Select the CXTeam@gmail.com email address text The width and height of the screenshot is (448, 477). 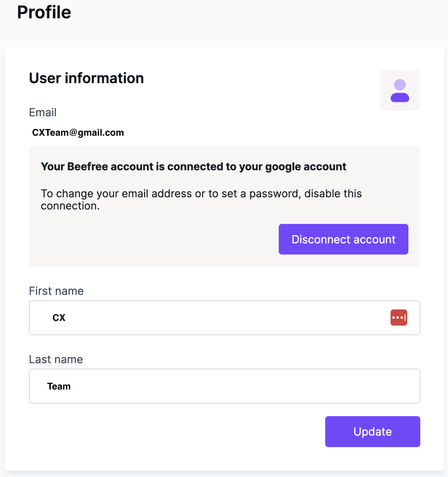click(x=78, y=132)
